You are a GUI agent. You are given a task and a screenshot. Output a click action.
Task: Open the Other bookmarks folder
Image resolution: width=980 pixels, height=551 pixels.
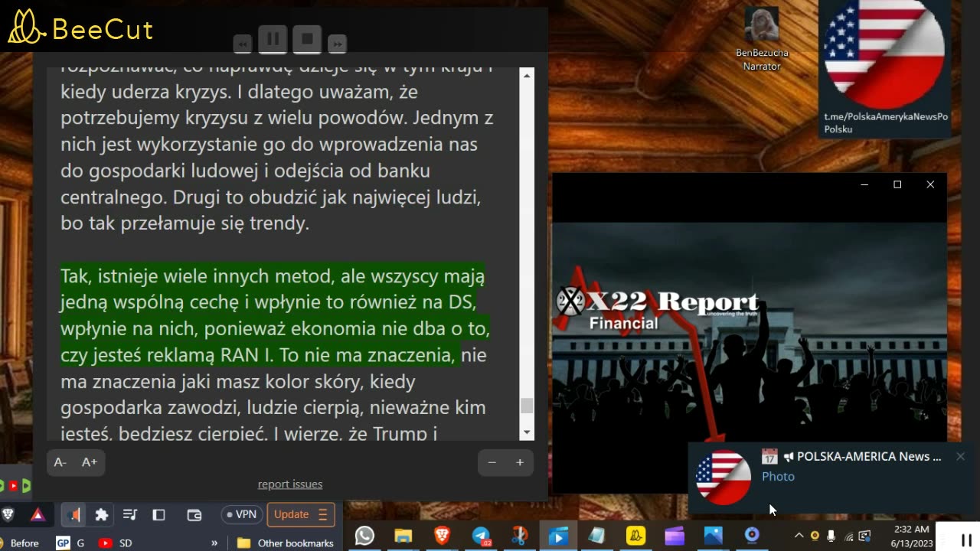(286, 543)
